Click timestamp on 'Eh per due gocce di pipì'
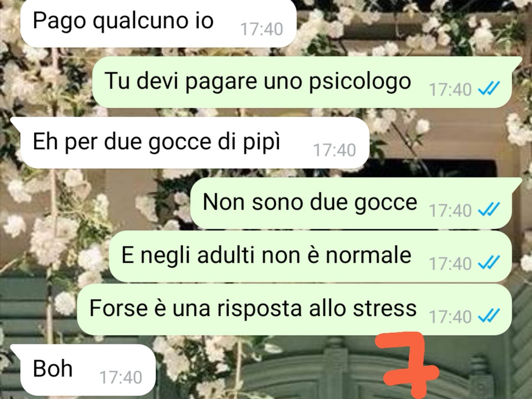This screenshot has width=532, height=399. 334,150
